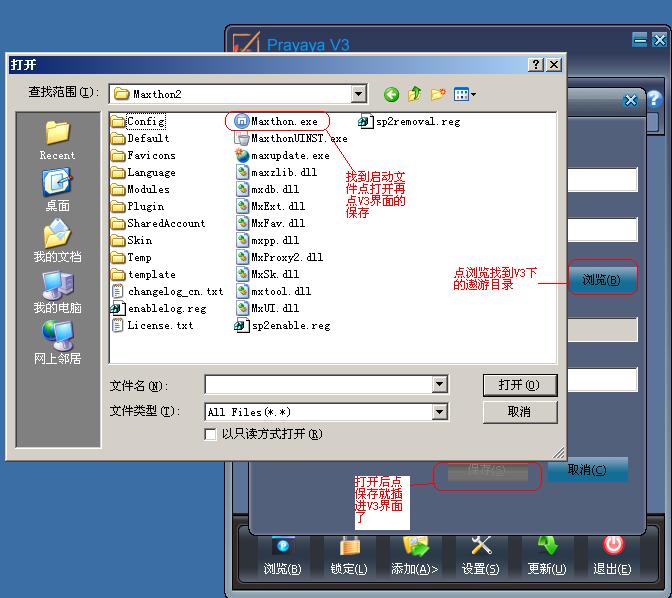This screenshot has height=598, width=672.
Task: Expand the 文件类型 All Files dropdown
Action: click(439, 412)
